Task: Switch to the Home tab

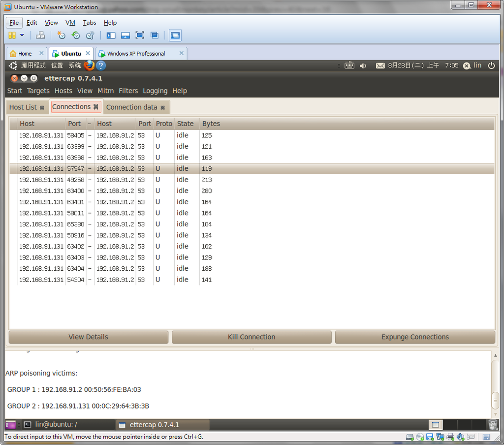Action: pyautogui.click(x=25, y=53)
